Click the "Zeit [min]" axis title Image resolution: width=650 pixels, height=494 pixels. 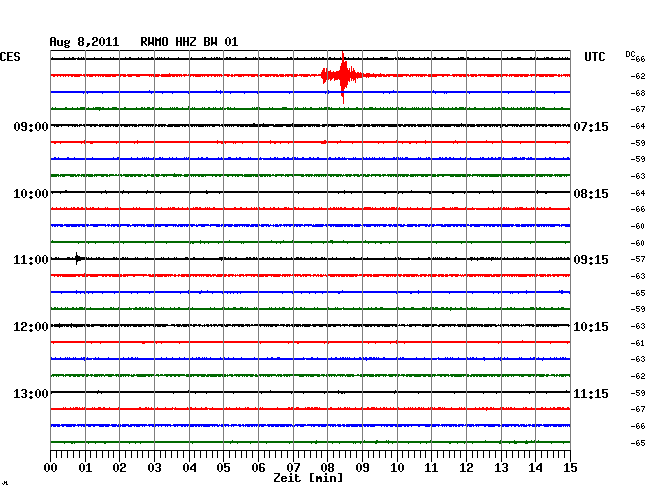click(308, 478)
